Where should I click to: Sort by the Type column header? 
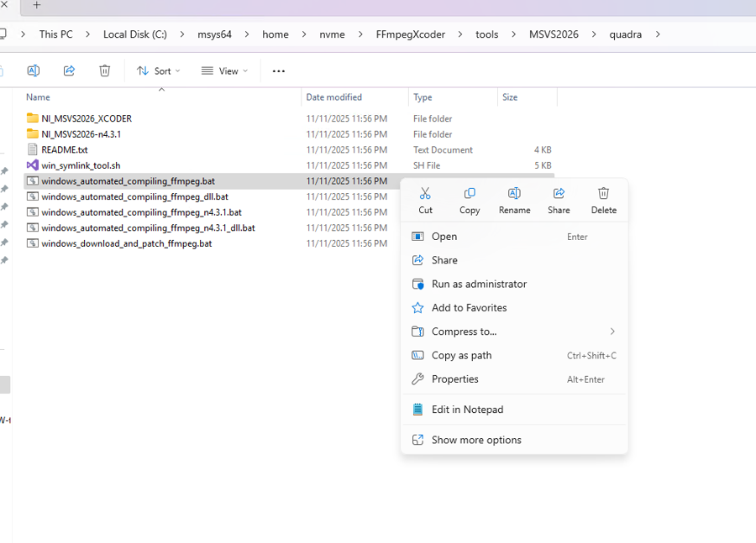tap(423, 97)
